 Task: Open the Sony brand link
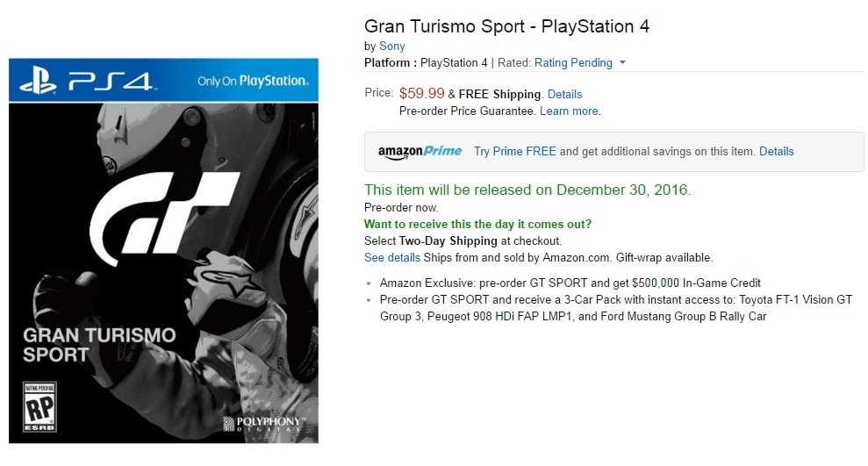point(392,46)
